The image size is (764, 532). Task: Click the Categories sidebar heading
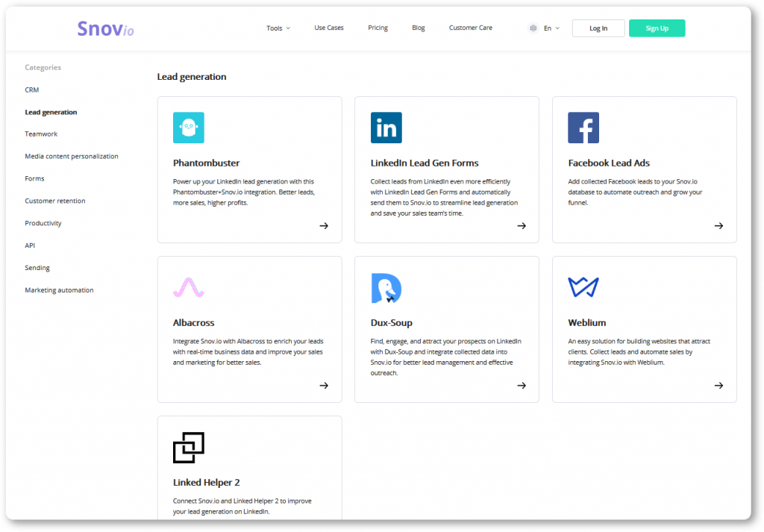pos(43,68)
